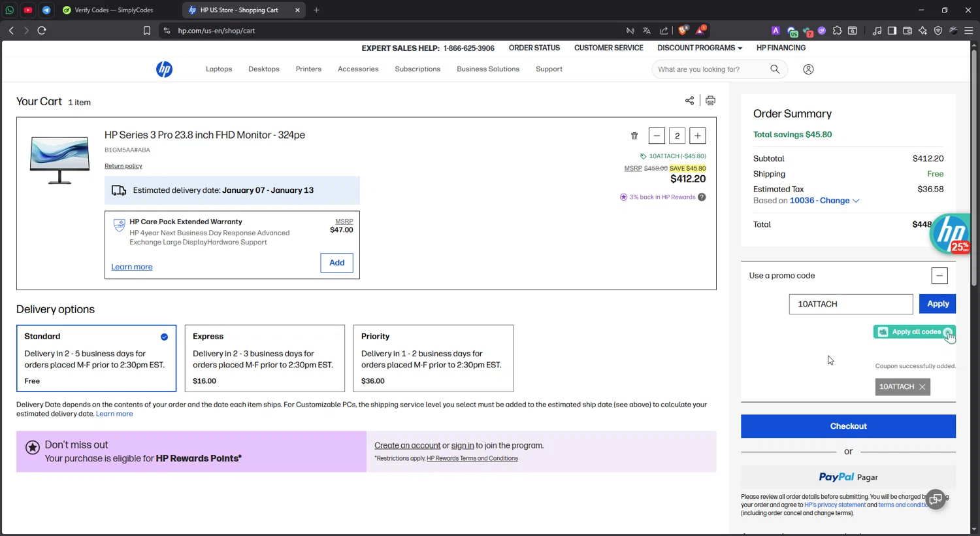Select the Standard delivery option
Screen dimensions: 980x536
(96, 358)
